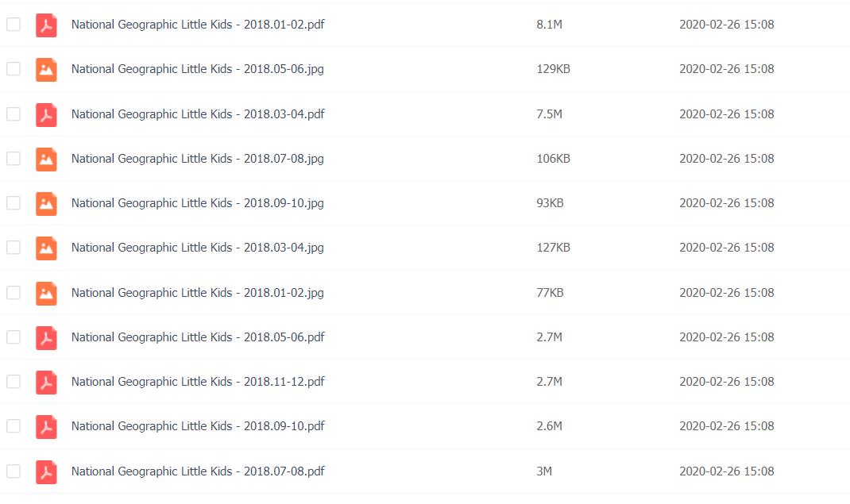Click image icon for 2018.03-04.jpg
This screenshot has width=850, height=504.
point(46,248)
